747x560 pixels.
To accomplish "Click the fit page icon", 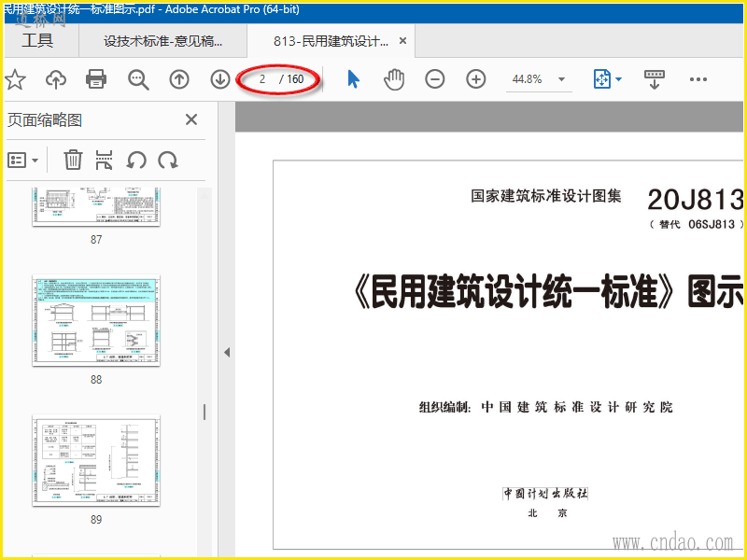I will click(x=602, y=79).
